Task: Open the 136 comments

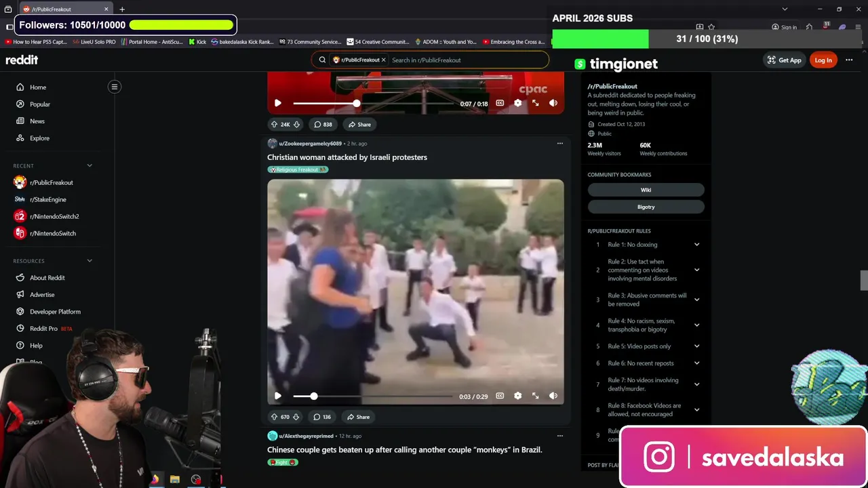Action: tap(321, 417)
